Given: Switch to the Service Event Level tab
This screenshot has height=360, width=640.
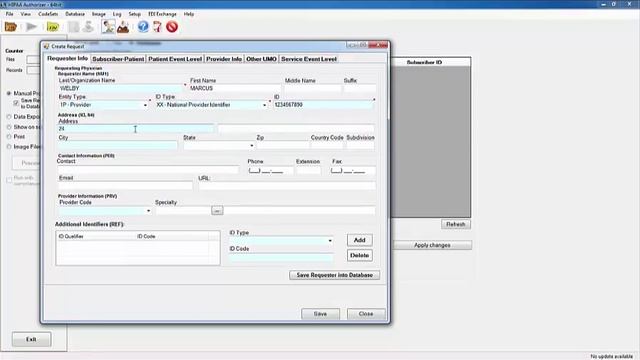Looking at the screenshot, I should (309, 59).
